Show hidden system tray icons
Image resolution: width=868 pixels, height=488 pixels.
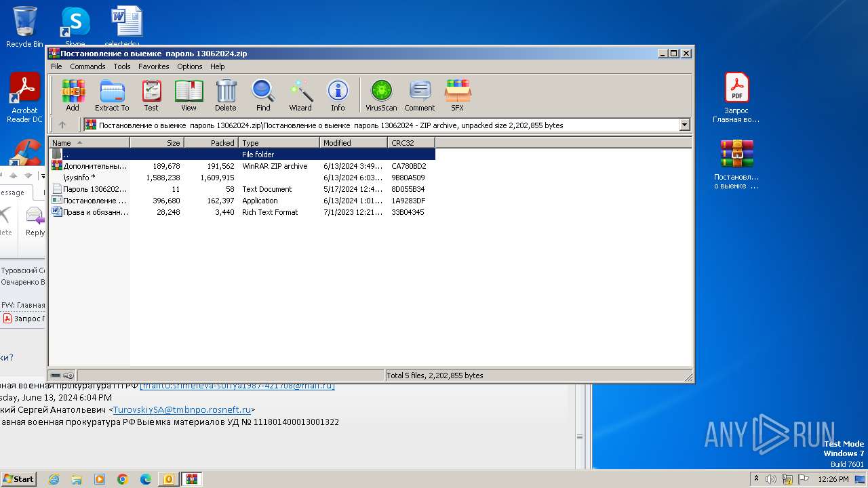pyautogui.click(x=756, y=479)
